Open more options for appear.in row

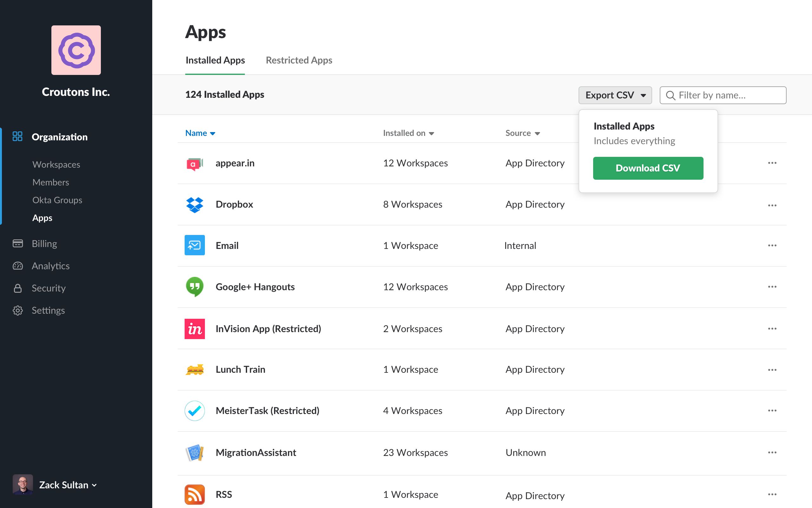772,163
